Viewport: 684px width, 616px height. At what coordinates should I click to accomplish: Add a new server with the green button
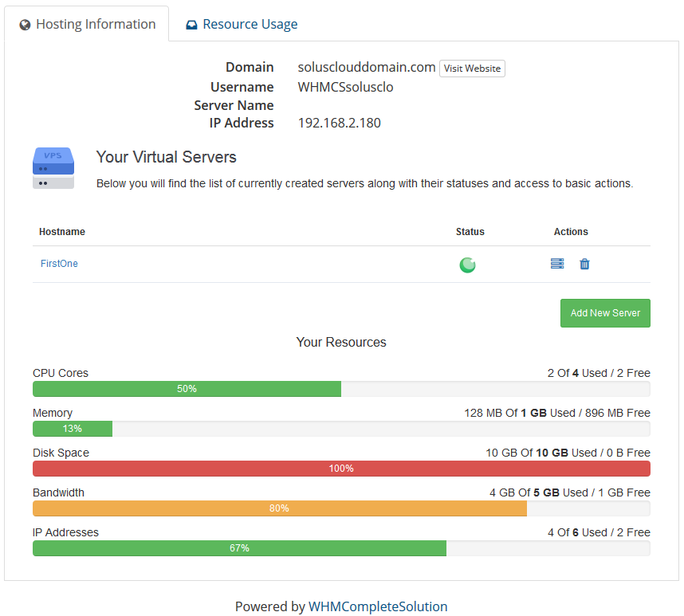(605, 313)
